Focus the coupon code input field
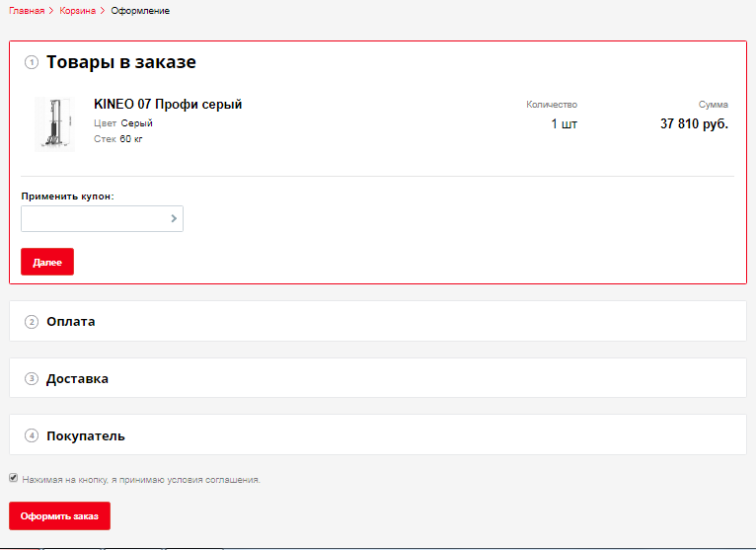This screenshot has width=756, height=550. 102,218
